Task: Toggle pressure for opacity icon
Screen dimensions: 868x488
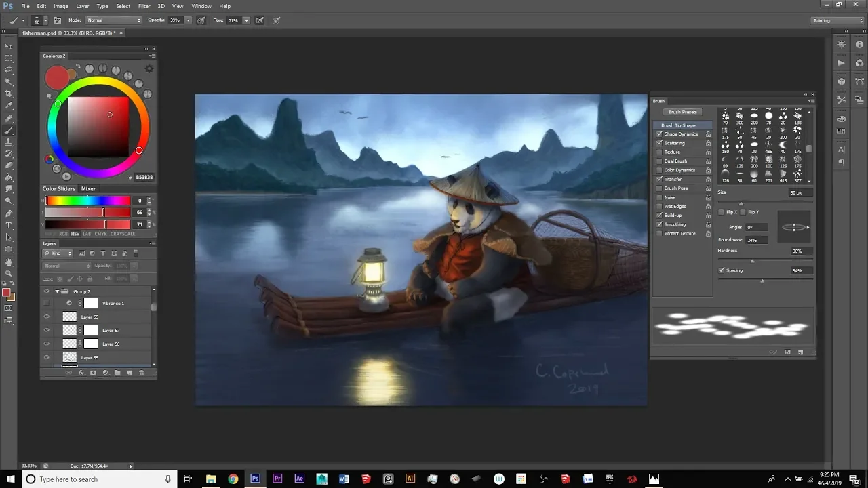Action: tap(201, 20)
